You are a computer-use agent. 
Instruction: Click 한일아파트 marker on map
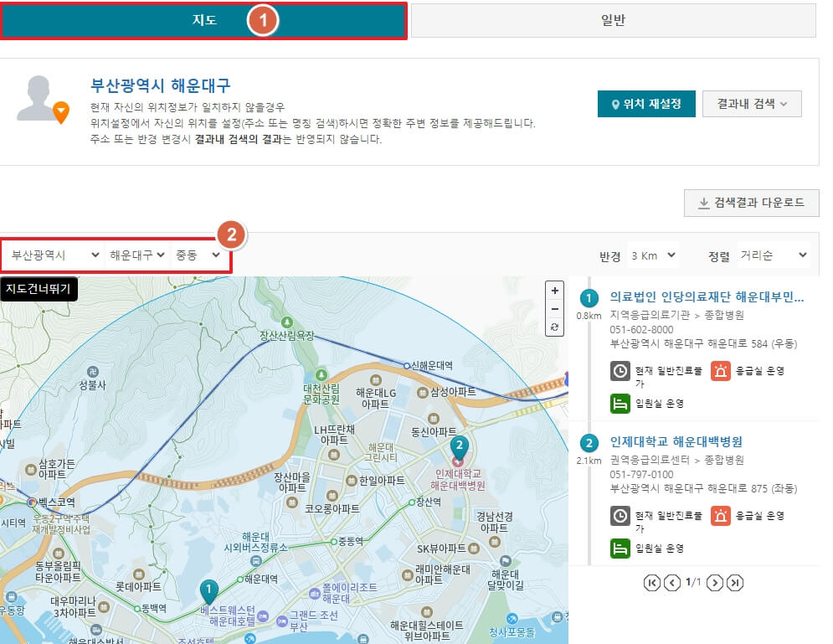click(376, 481)
